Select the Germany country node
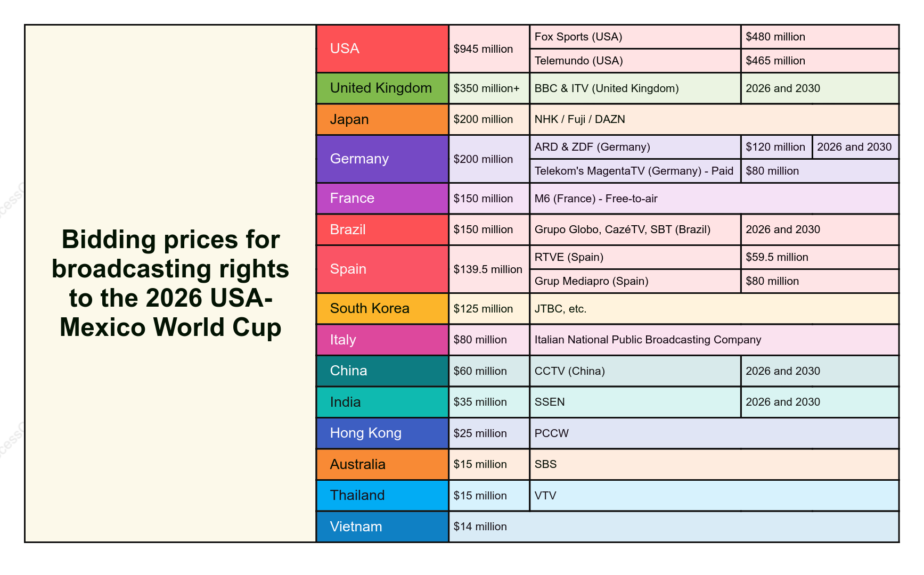The height and width of the screenshot is (575, 924). pos(382,159)
